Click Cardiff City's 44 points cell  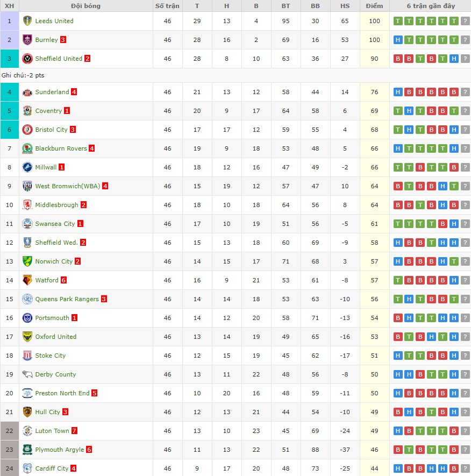[x=375, y=468]
